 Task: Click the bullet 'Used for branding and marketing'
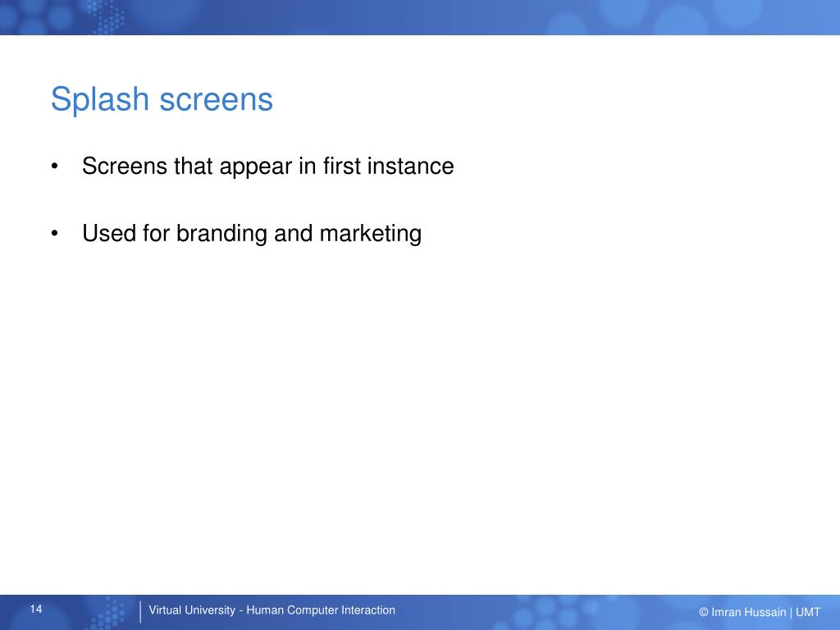252,234
